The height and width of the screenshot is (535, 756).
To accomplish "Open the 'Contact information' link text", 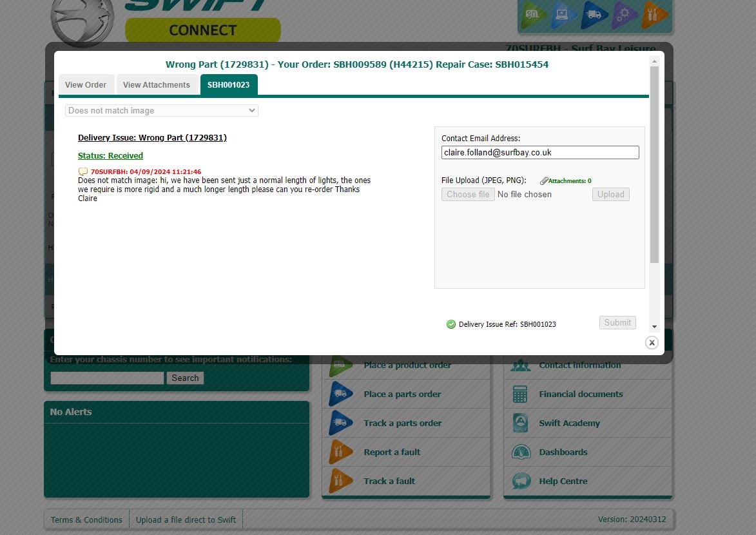I will [580, 365].
